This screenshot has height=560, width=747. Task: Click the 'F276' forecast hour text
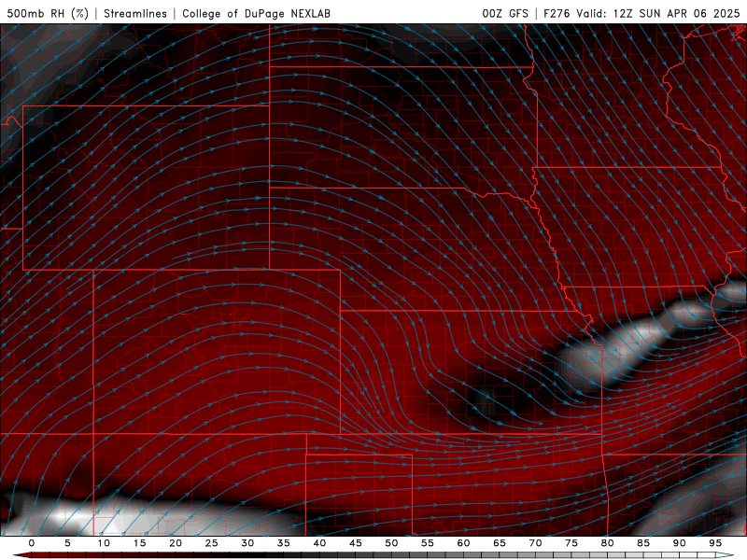[x=557, y=13]
